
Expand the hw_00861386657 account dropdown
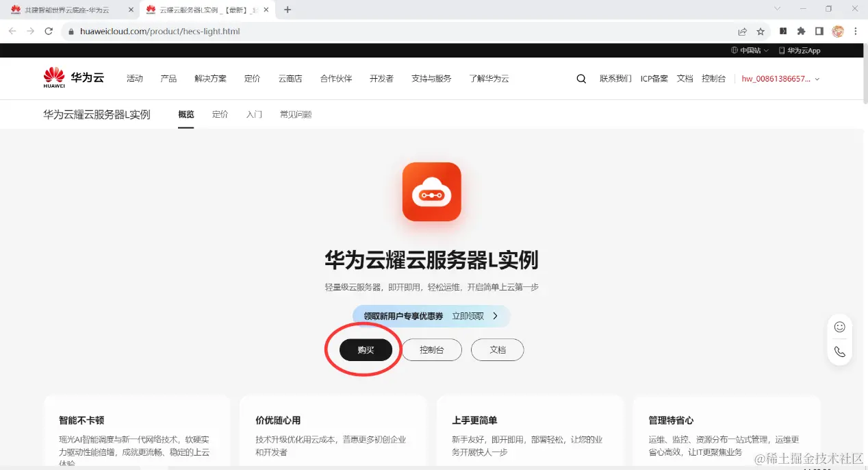click(x=780, y=79)
